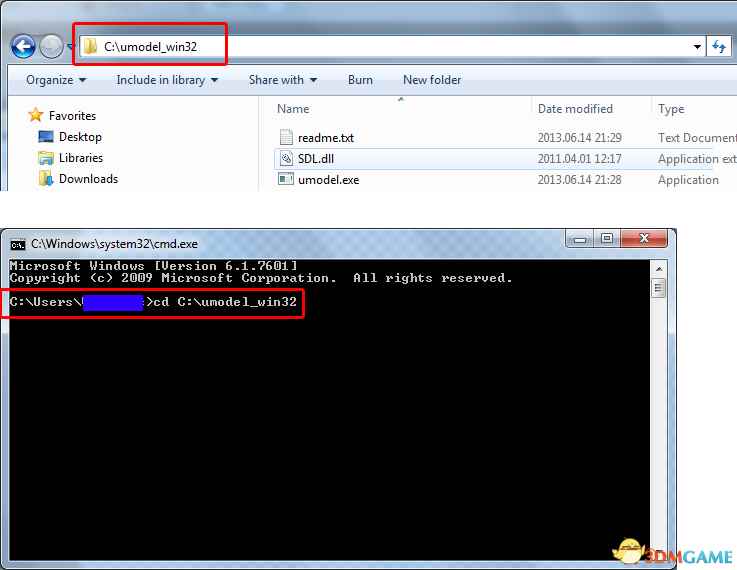
Task: Select the SDL.dll file name
Action: tap(316, 159)
